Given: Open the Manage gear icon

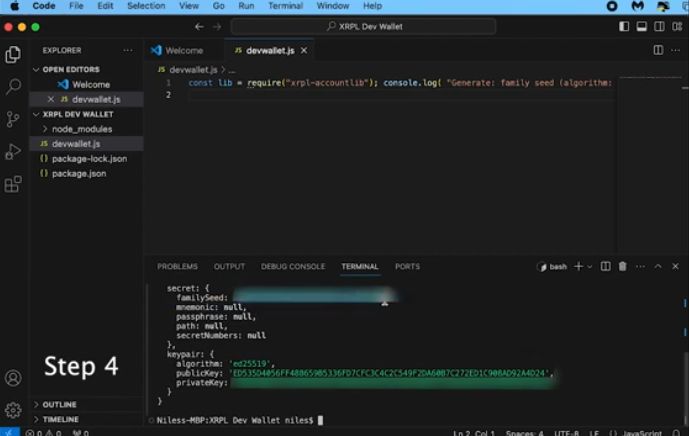Looking at the screenshot, I should click(x=13, y=410).
